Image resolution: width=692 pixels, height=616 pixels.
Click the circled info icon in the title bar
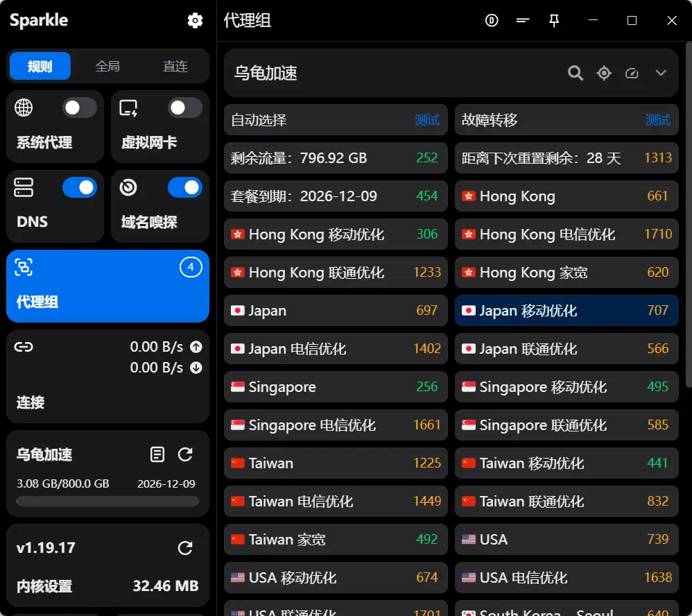[492, 21]
